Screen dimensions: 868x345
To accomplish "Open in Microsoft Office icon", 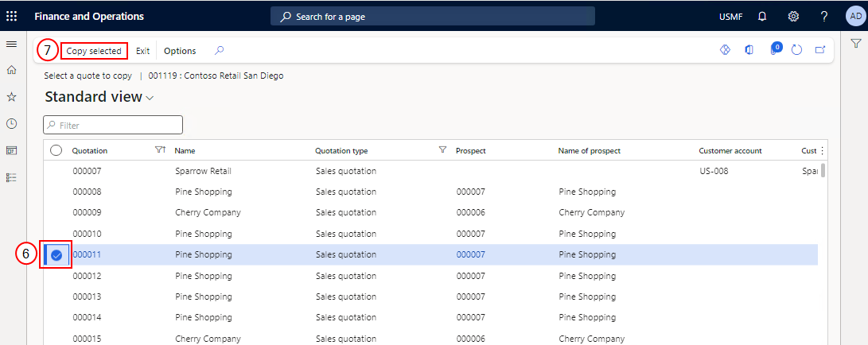I will [749, 50].
